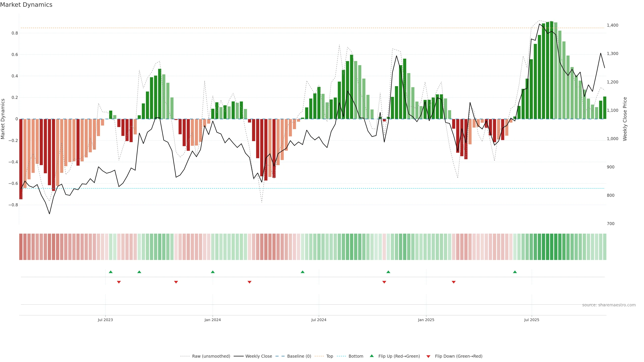Viewport: 644px width, 362px height.
Task: Click the first green flip-up marker after Jul 2023
Action: click(x=111, y=272)
